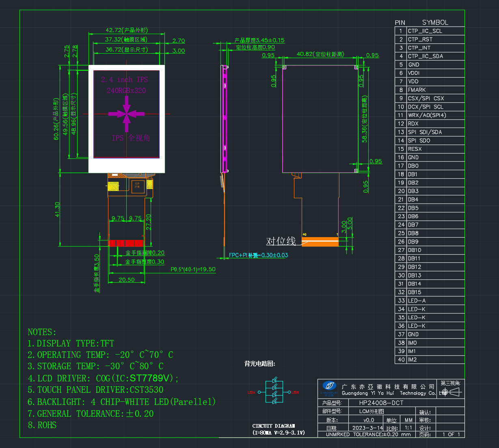Click the third-angle projection symbol
This screenshot has height=448, width=499.
tap(451, 392)
